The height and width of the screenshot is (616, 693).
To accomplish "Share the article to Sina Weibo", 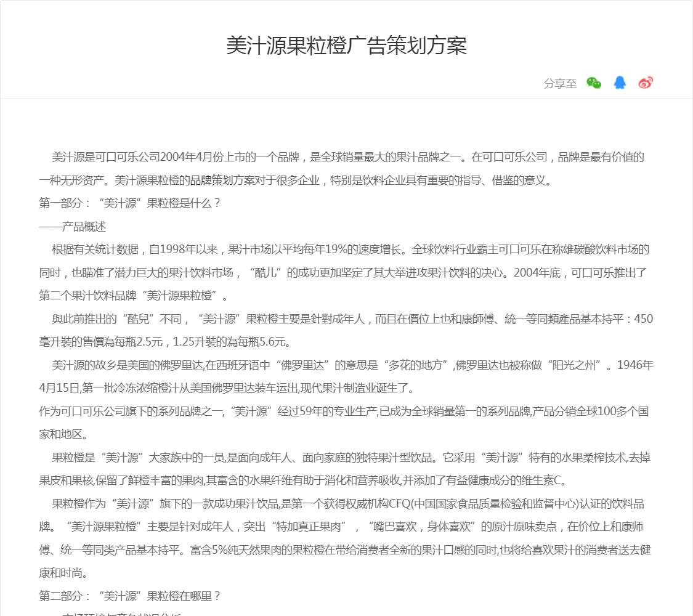I will click(x=646, y=83).
